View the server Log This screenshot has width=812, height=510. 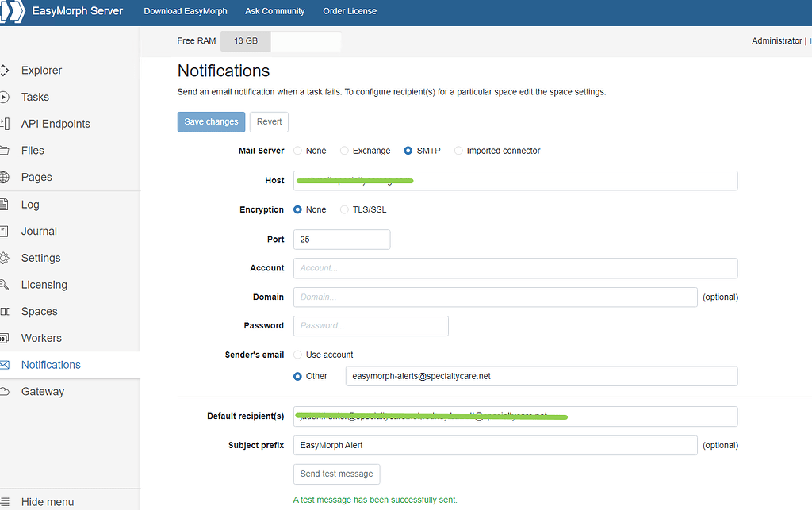(30, 204)
